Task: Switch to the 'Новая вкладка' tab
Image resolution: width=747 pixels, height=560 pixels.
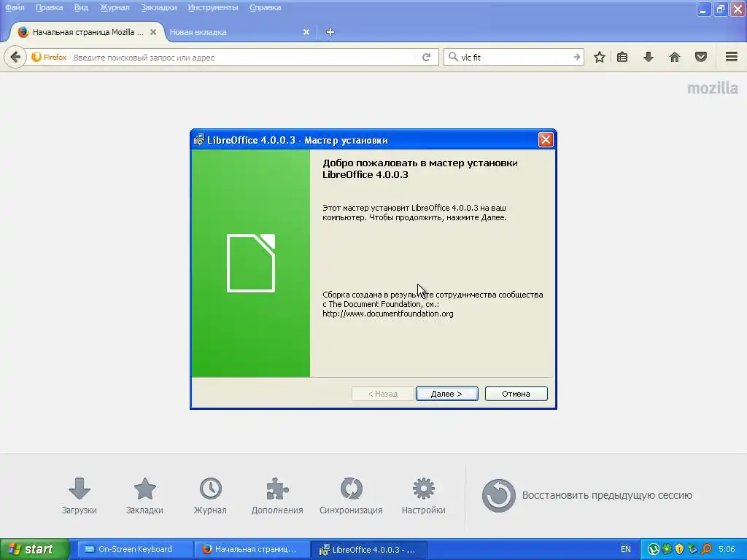Action: pos(239,32)
